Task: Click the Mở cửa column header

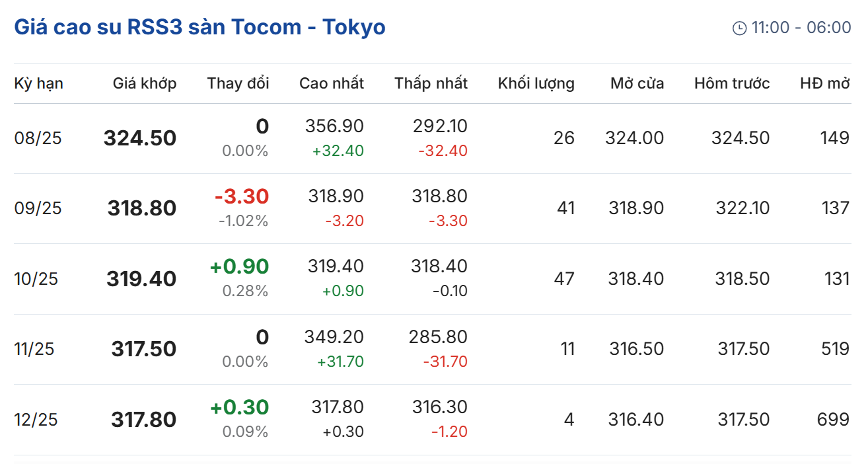Action: click(637, 83)
